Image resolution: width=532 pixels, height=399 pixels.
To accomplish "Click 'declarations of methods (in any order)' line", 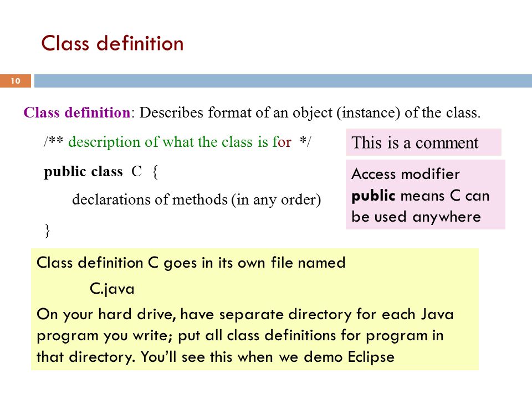I will click(196, 199).
